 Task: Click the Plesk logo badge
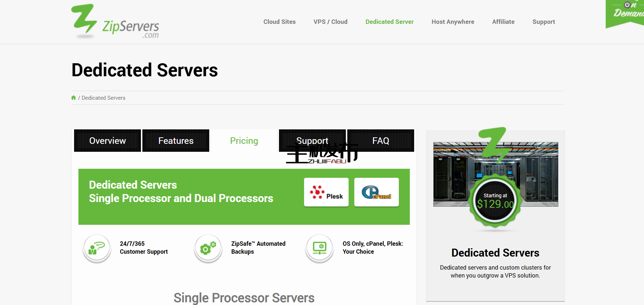pyautogui.click(x=326, y=192)
